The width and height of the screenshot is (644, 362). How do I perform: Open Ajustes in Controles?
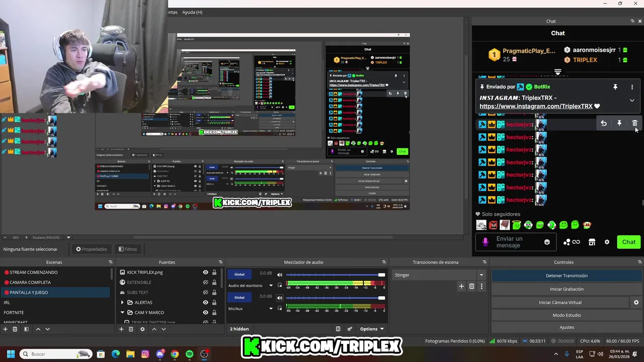tap(567, 327)
